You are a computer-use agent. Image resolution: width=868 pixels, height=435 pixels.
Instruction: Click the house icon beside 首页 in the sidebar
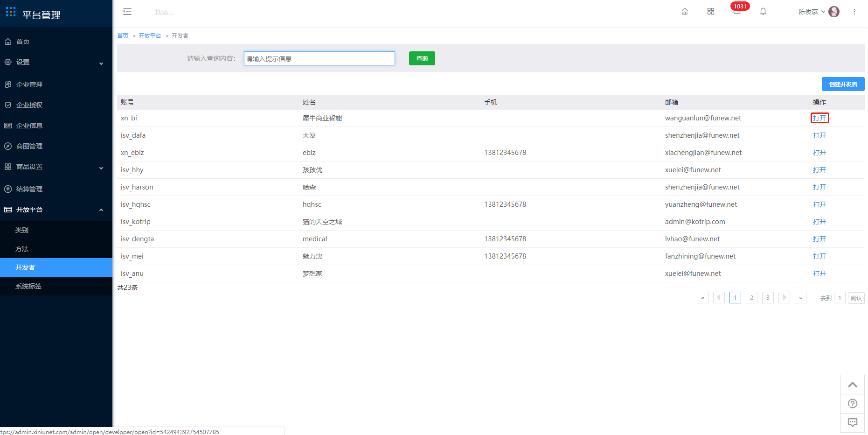point(8,42)
